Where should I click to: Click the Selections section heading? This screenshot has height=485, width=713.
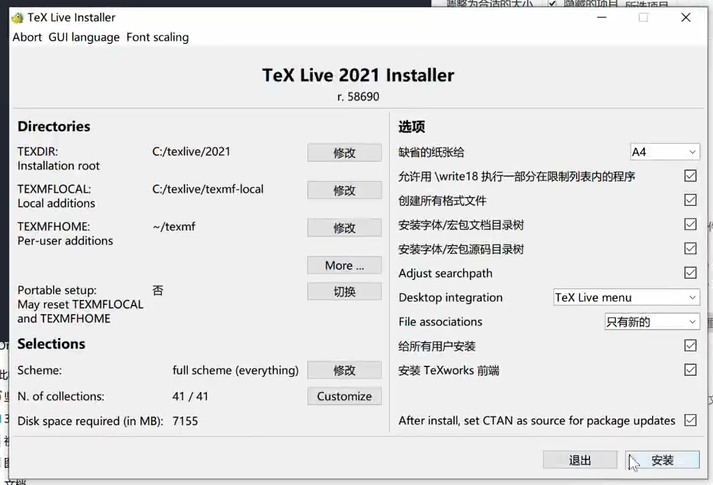pos(51,344)
